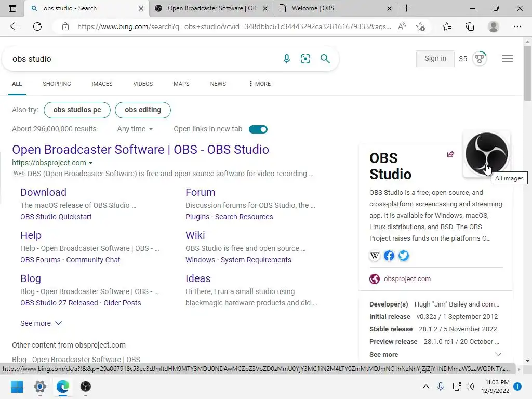The height and width of the screenshot is (399, 532).
Task: Click the Edge tab actions icon
Action: coord(12,8)
